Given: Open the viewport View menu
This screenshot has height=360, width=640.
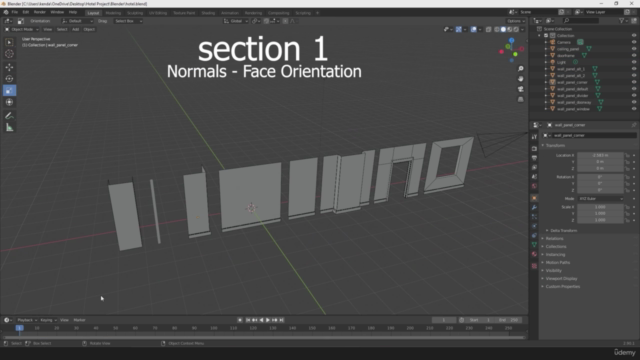Looking at the screenshot, I should 48,29.
